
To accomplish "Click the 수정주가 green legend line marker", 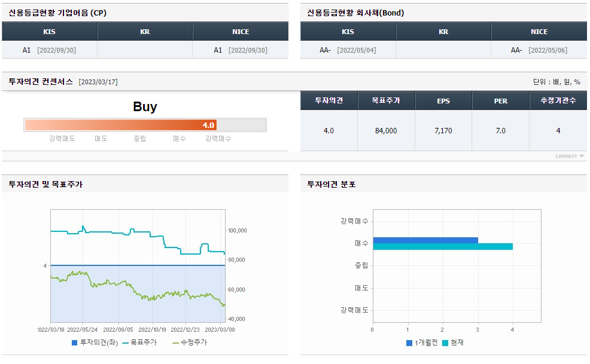I will click(x=175, y=343).
